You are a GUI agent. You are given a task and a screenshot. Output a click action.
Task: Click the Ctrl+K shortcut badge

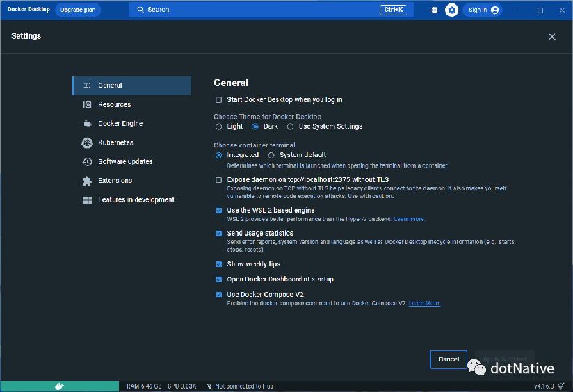click(x=393, y=10)
